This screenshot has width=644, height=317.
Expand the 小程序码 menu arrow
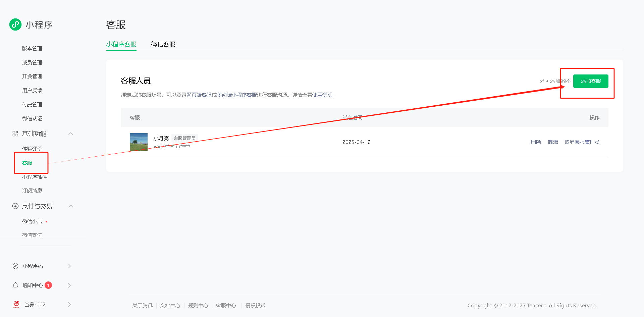pyautogui.click(x=69, y=266)
